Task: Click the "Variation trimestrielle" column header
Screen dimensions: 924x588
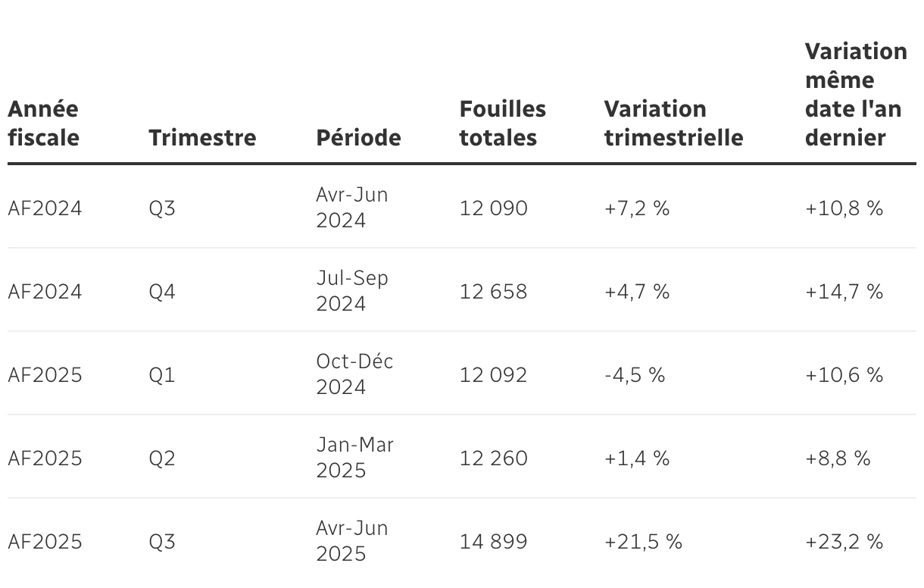Action: (673, 124)
